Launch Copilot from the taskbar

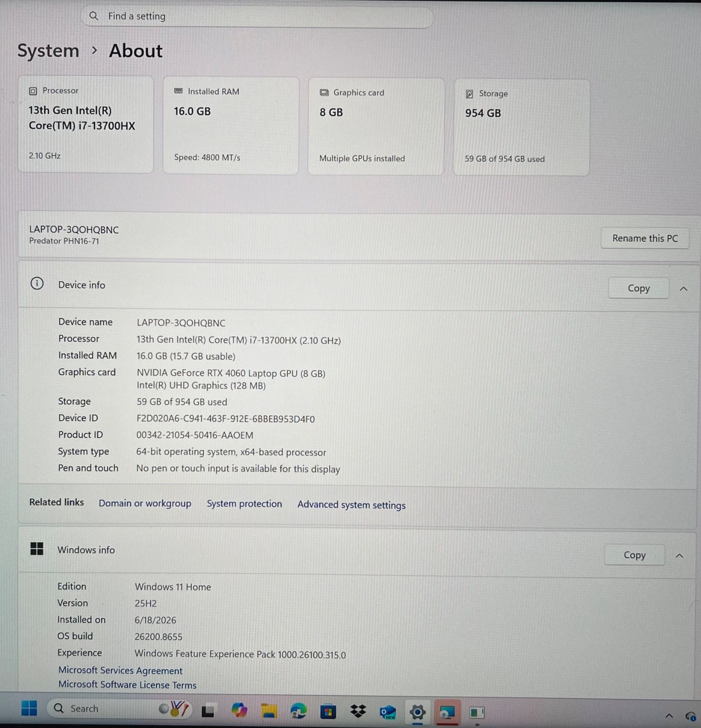(x=239, y=710)
